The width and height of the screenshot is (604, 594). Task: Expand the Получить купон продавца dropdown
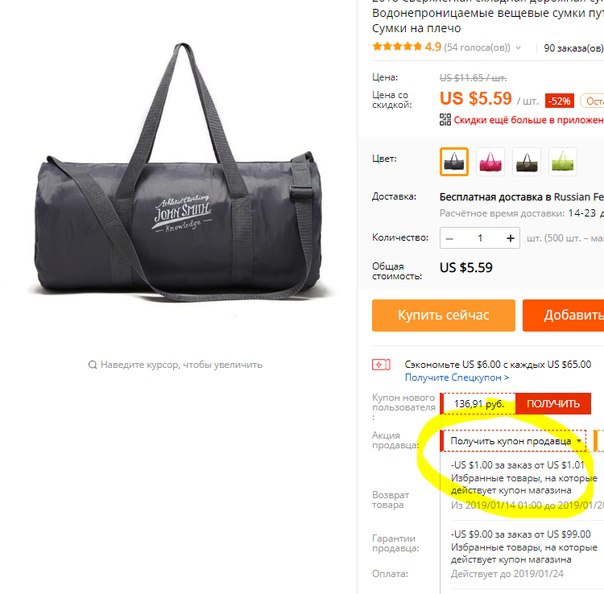[x=513, y=441]
